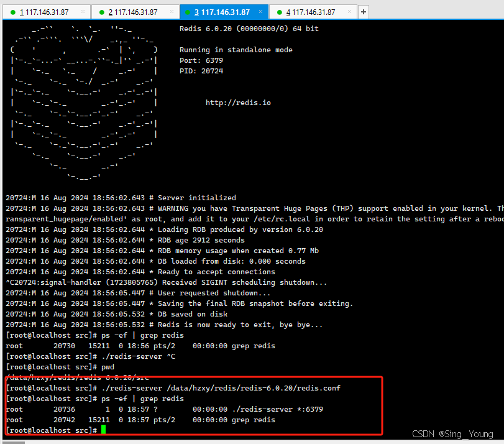Image resolution: width=504 pixels, height=444 pixels.
Task: Click 'DB loaded from disk: 0.000 seconds'
Action: [155, 261]
